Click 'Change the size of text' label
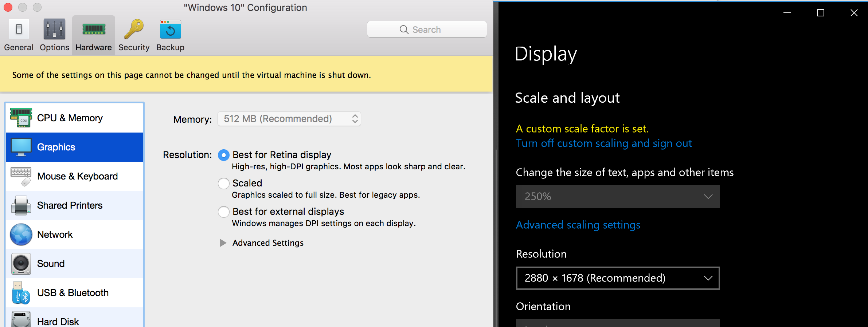The height and width of the screenshot is (327, 868). (625, 173)
